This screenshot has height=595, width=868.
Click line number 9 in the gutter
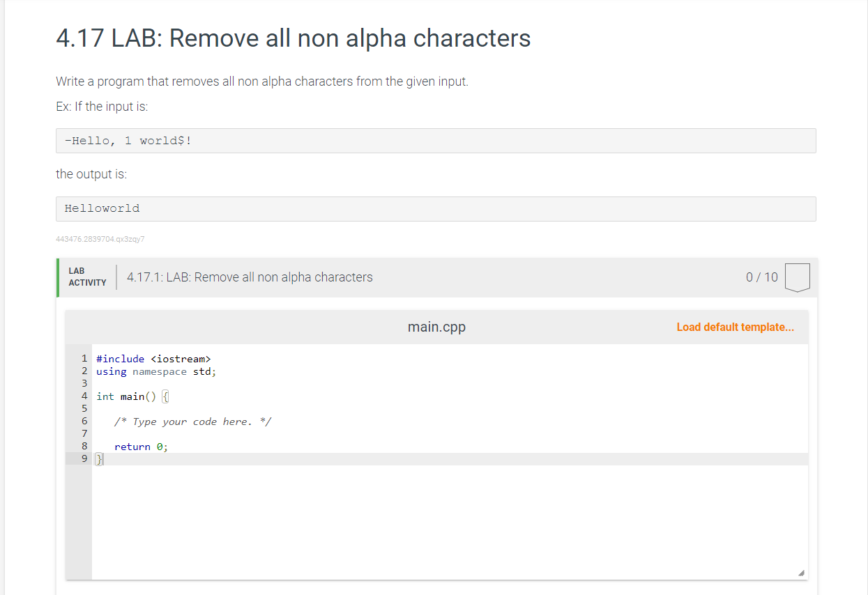coord(84,458)
